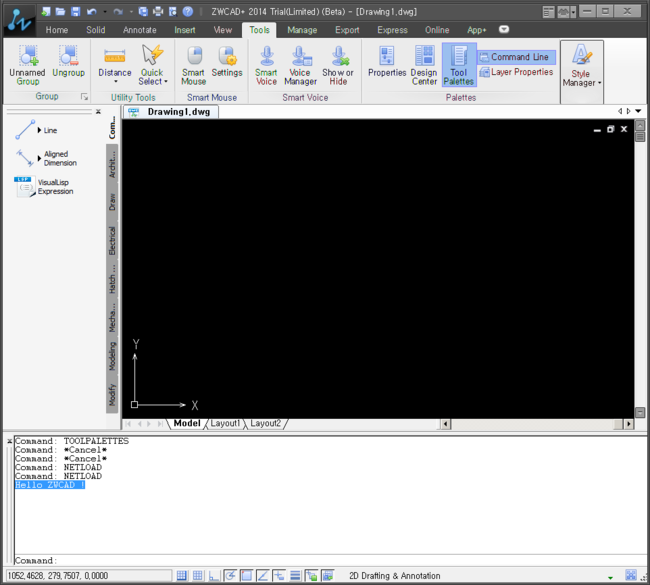650x585 pixels.
Task: Open the drawing tabs list dropdown
Action: click(x=638, y=111)
